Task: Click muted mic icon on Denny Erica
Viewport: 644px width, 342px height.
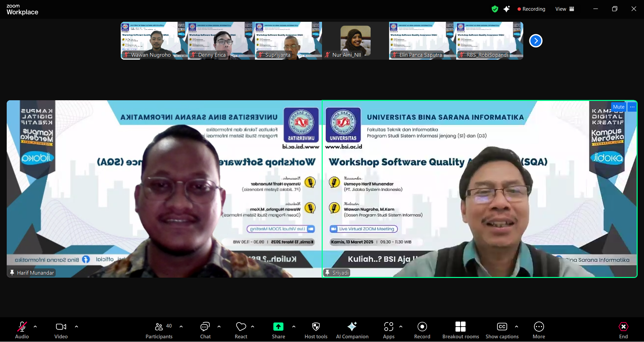Action: (x=193, y=55)
